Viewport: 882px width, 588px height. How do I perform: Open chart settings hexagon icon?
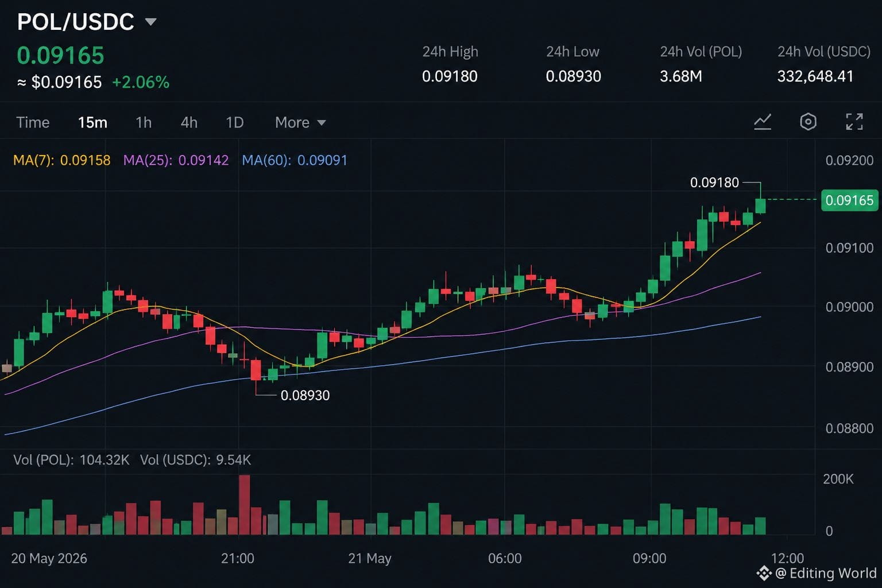808,122
